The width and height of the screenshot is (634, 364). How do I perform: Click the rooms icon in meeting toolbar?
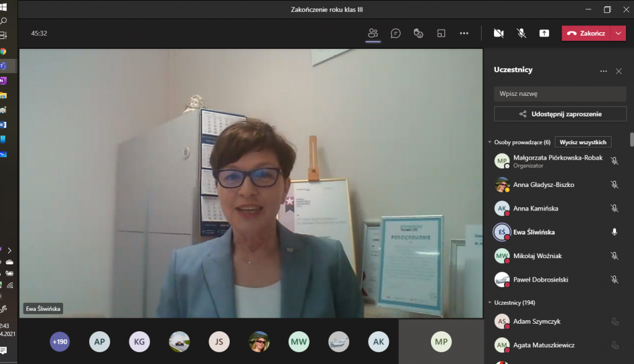tap(441, 33)
